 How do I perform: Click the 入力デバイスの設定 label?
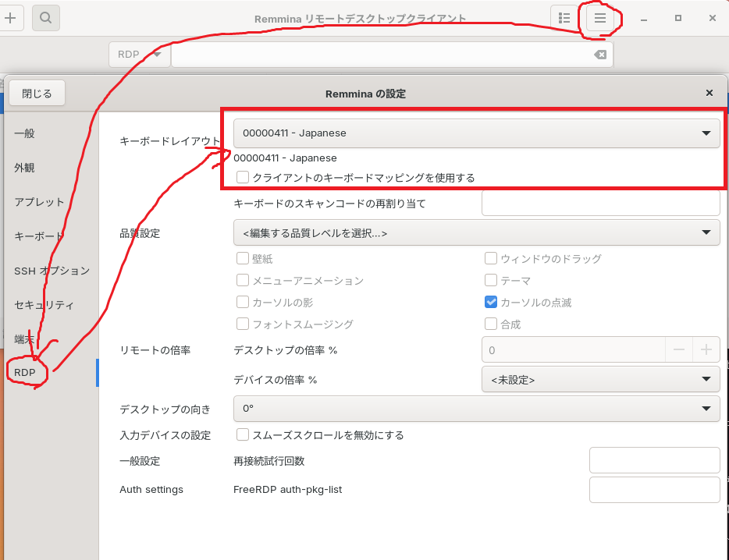165,435
